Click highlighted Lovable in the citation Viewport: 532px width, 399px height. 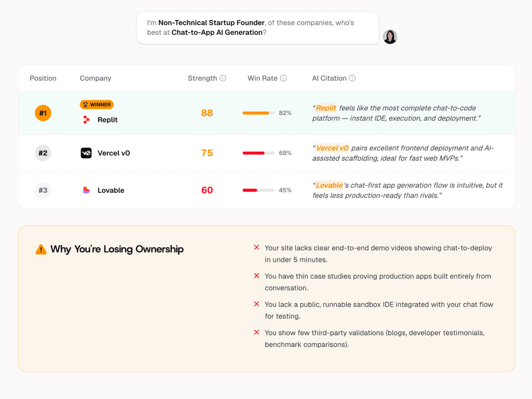pyautogui.click(x=329, y=185)
